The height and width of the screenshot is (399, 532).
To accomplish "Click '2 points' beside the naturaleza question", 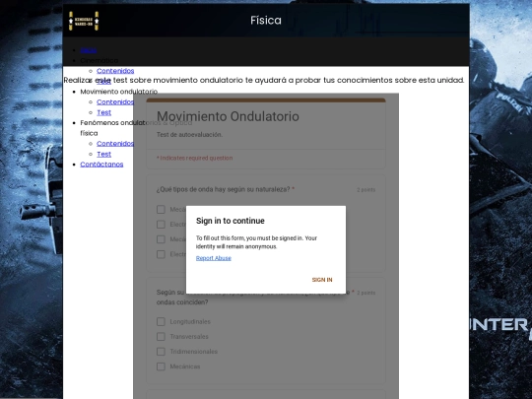I will pyautogui.click(x=366, y=190).
